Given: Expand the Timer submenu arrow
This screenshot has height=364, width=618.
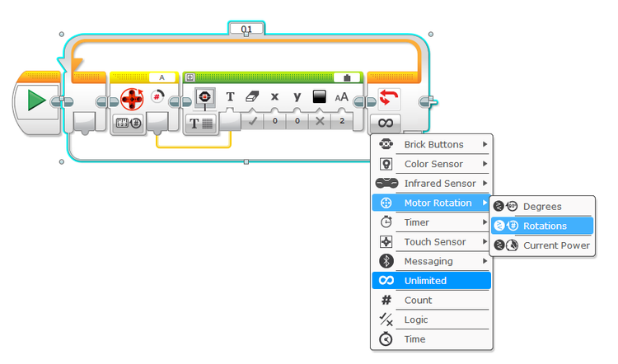Looking at the screenshot, I should (485, 222).
